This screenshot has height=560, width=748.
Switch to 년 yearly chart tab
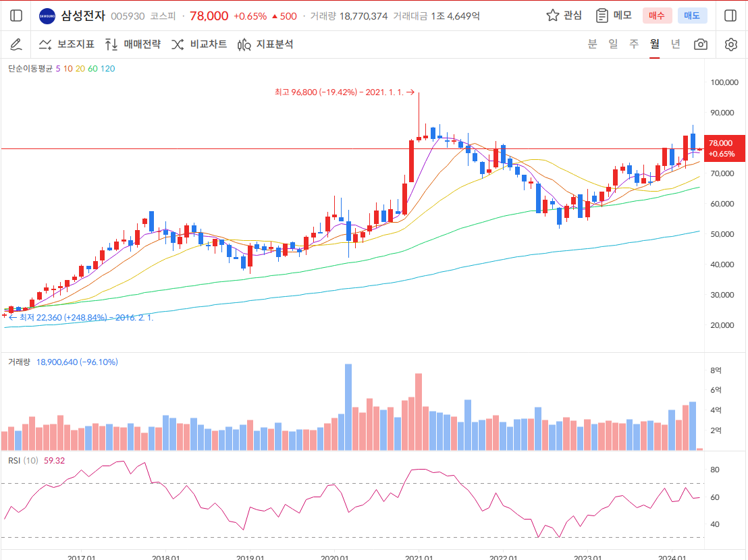pyautogui.click(x=676, y=44)
